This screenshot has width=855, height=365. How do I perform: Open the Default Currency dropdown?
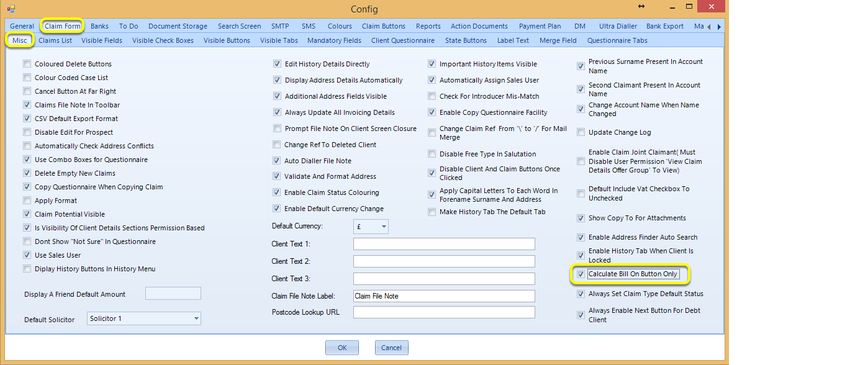coord(384,226)
